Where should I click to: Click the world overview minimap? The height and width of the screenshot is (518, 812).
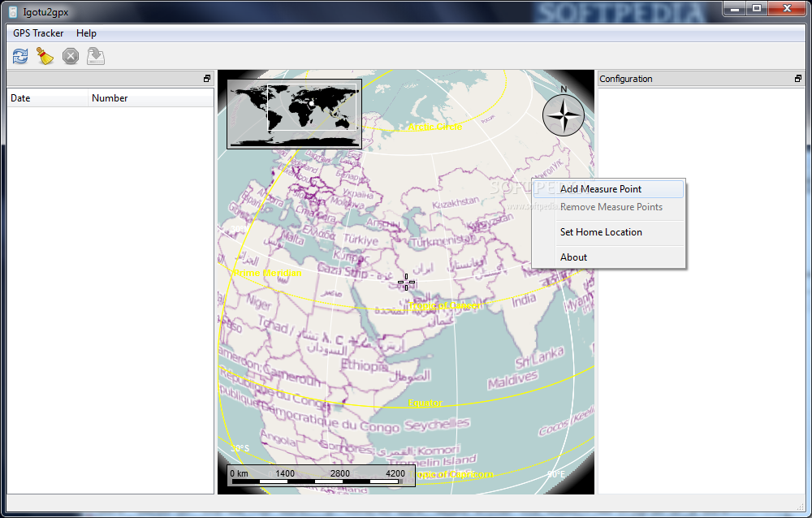coord(294,114)
